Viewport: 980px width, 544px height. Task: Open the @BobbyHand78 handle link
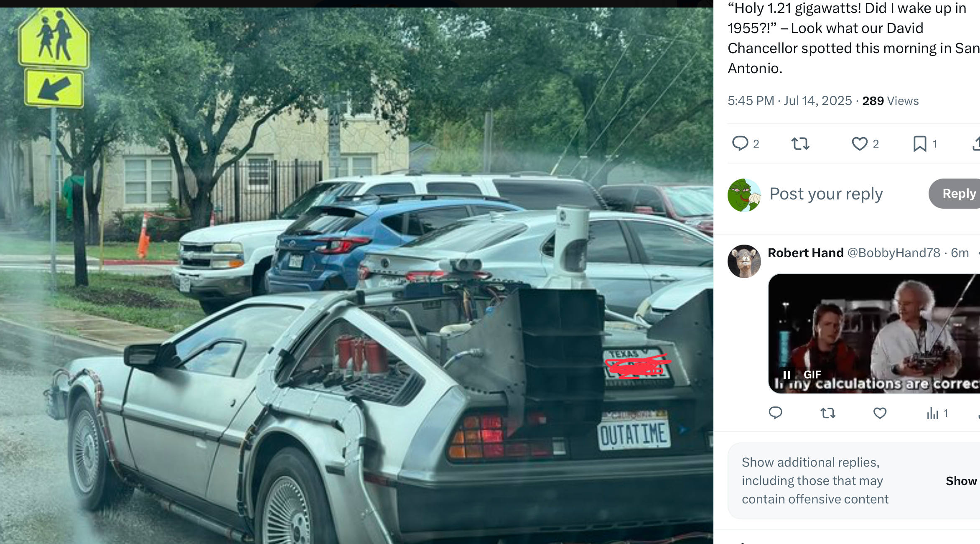(x=893, y=253)
